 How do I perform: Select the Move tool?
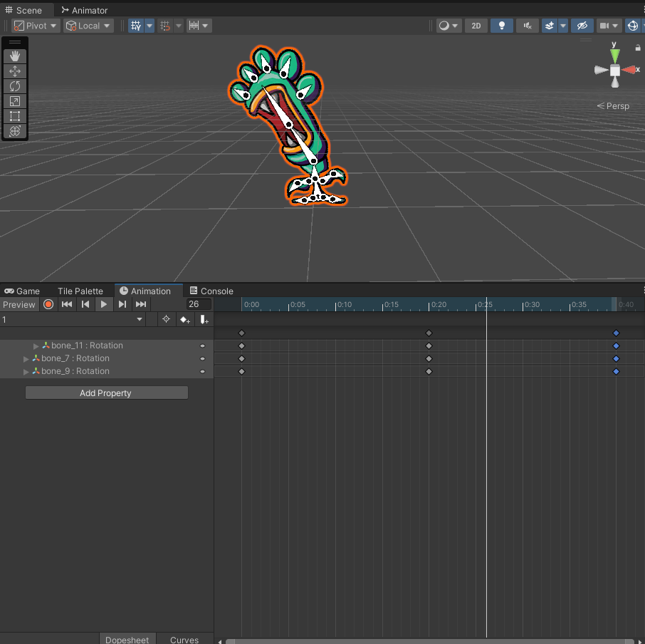coord(15,71)
